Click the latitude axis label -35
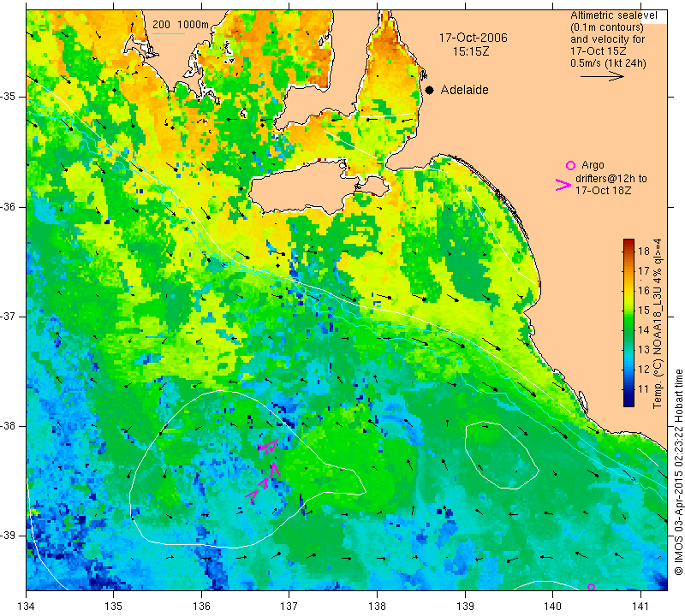The height and width of the screenshot is (616, 685). pyautogui.click(x=9, y=97)
